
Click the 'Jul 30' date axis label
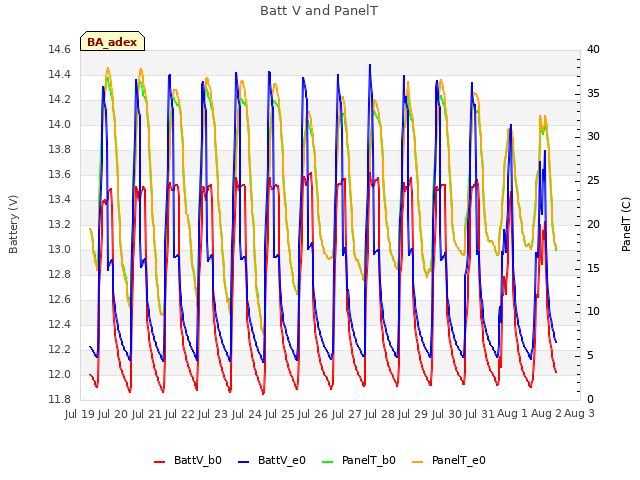(x=447, y=414)
